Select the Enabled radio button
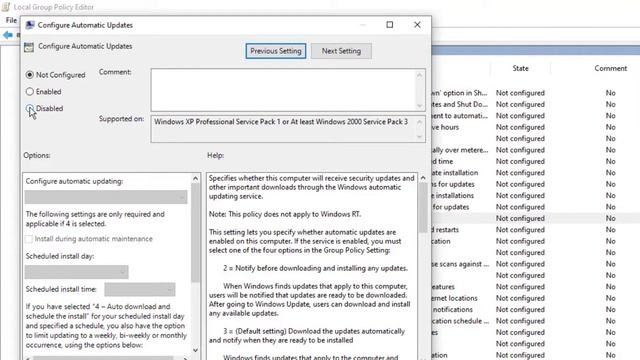The image size is (640, 360). click(29, 91)
